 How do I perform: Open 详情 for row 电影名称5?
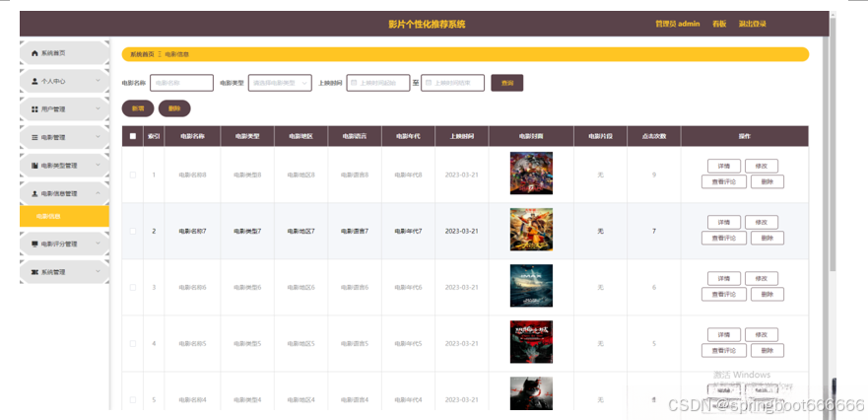pyautogui.click(x=724, y=334)
